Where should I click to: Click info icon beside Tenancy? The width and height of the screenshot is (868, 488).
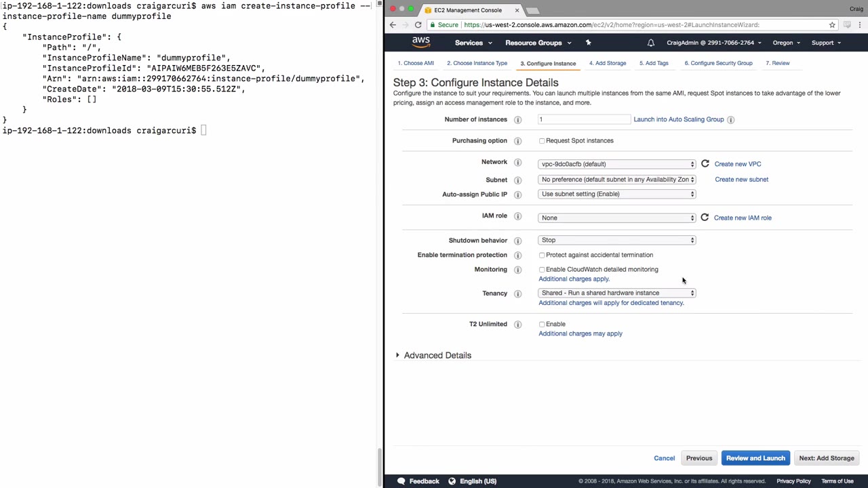tap(517, 293)
